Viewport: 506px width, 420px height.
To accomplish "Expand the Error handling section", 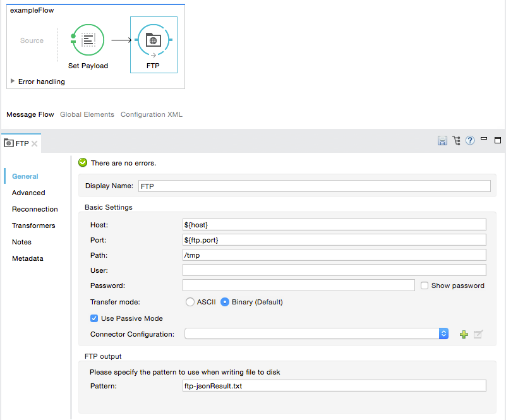I will pos(13,81).
